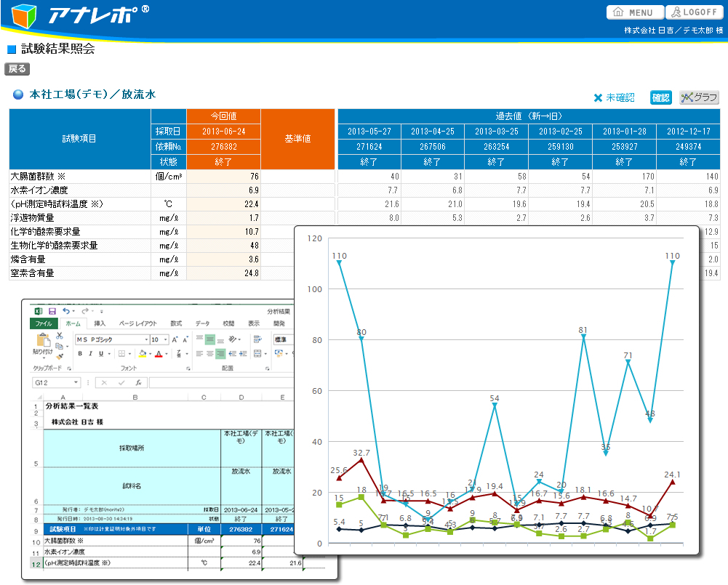Click the Excel redo arrow

85,311
